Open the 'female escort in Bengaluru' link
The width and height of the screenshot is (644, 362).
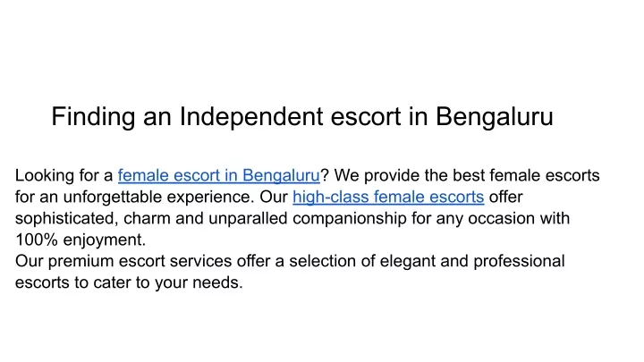[218, 176]
